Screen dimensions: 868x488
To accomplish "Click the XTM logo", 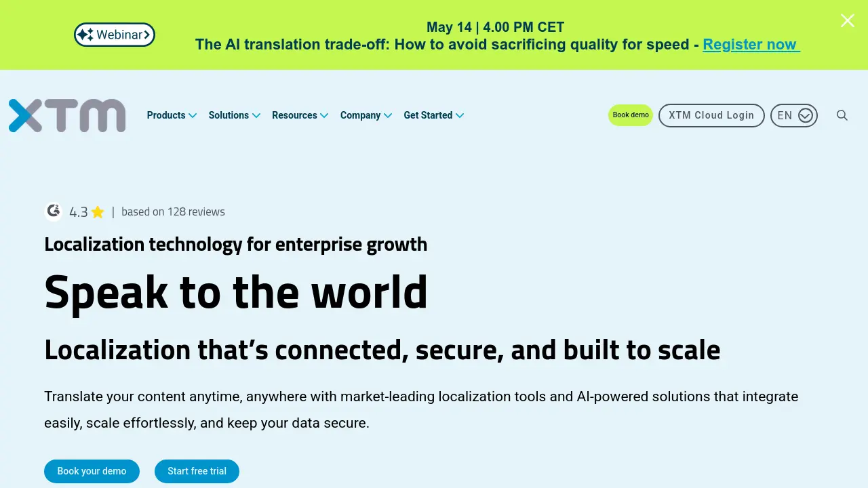I will (67, 115).
